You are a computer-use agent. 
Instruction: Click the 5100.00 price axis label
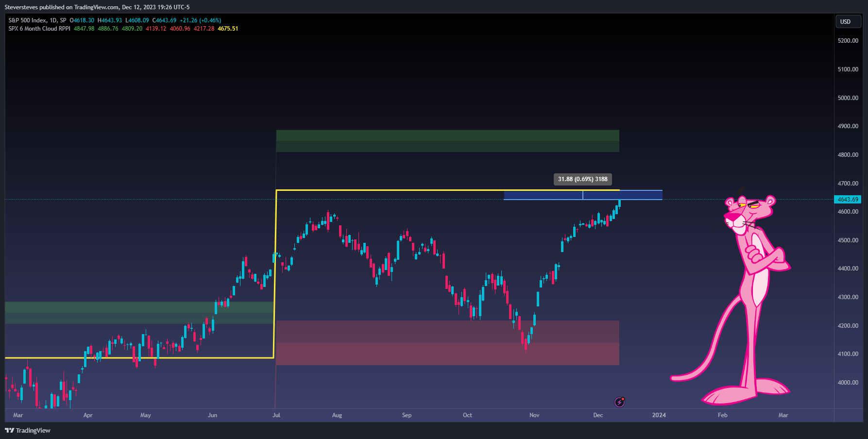tap(848, 69)
